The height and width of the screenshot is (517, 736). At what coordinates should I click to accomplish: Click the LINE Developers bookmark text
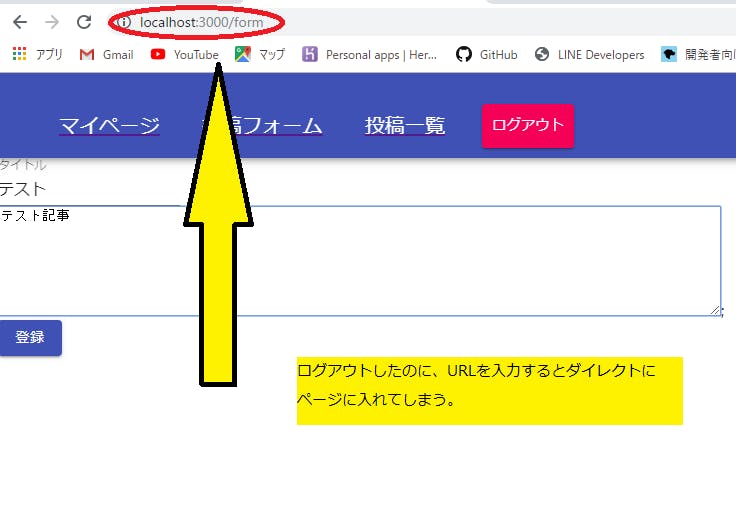(x=601, y=55)
